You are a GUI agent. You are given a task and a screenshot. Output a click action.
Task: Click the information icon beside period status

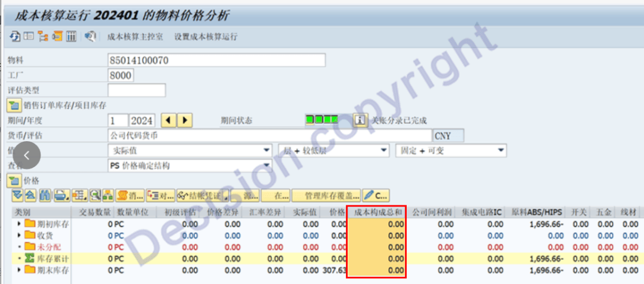click(360, 120)
